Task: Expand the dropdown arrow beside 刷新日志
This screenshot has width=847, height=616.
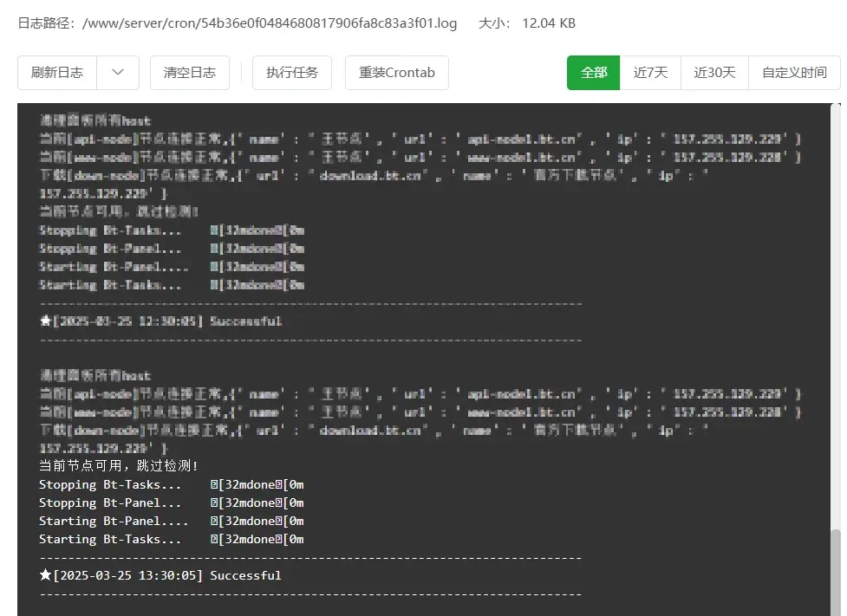Action: point(118,73)
